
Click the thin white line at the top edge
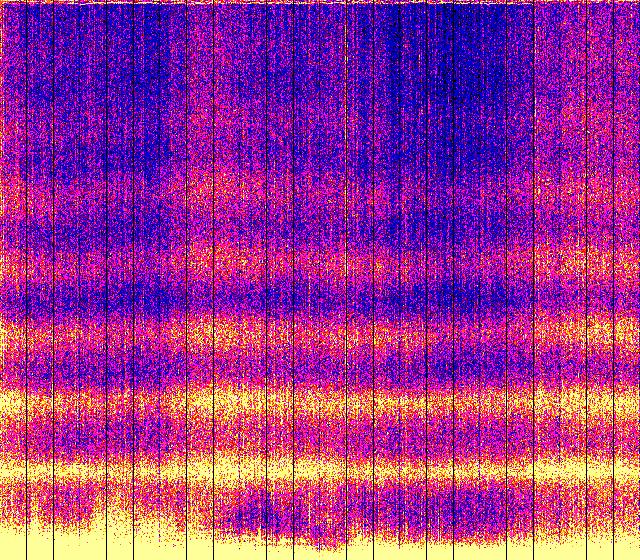[x=320, y=3]
